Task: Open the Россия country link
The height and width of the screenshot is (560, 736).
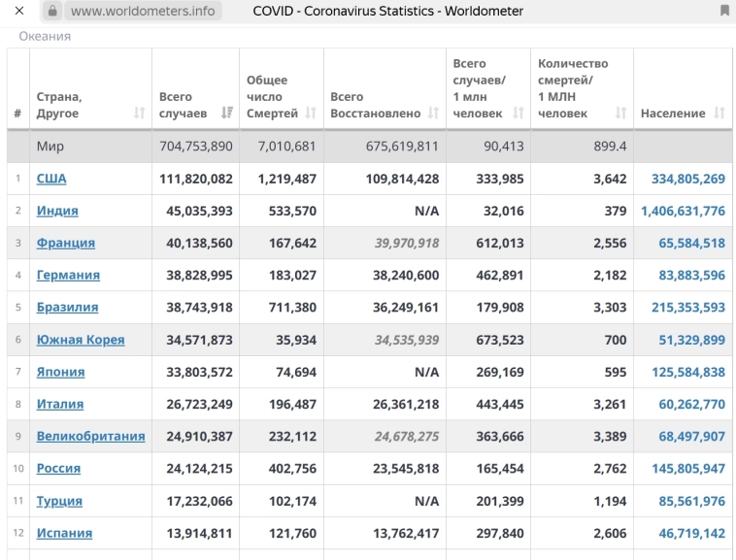Action: [58, 468]
